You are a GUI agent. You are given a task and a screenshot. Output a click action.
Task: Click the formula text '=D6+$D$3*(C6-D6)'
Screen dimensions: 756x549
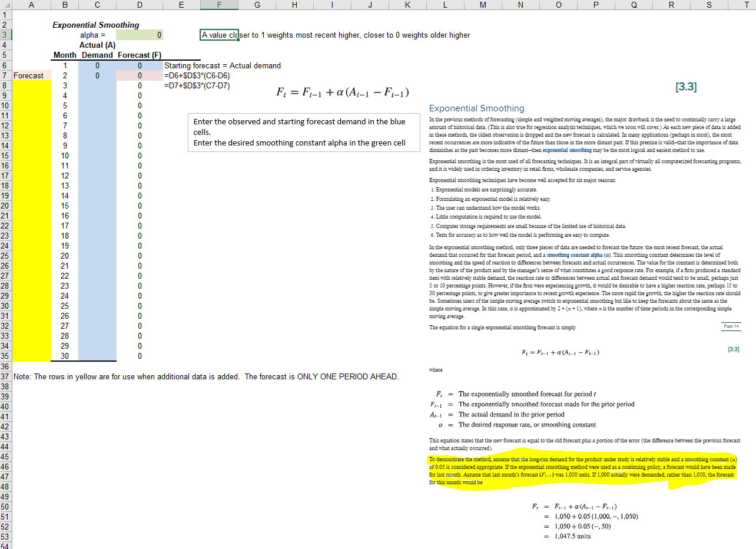click(197, 75)
